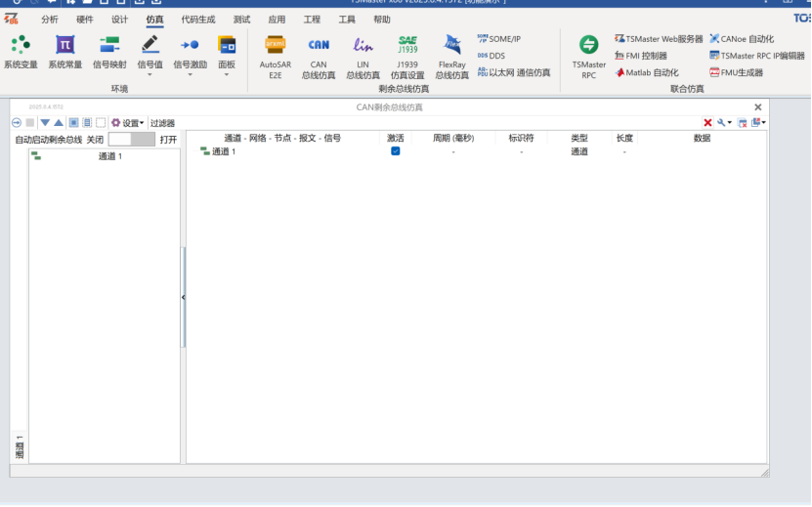Expand the 面板 dropdown arrow
This screenshot has height=507, width=812.
pyautogui.click(x=227, y=75)
